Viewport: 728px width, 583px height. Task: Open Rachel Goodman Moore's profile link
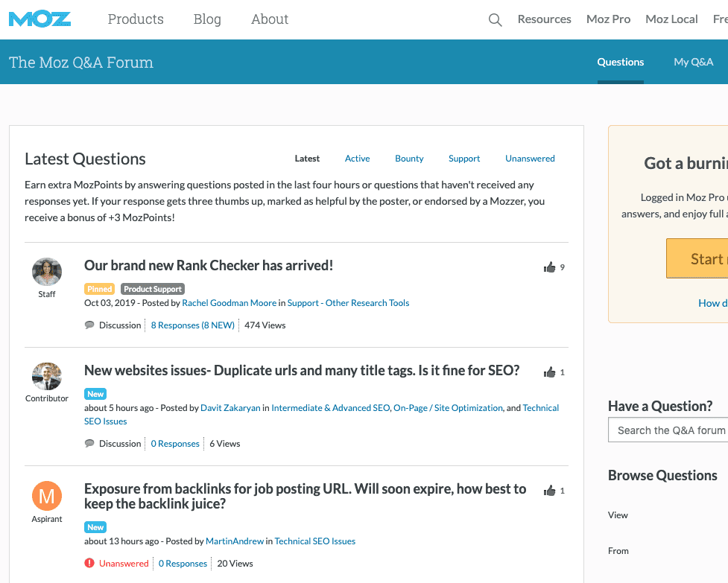(x=229, y=303)
